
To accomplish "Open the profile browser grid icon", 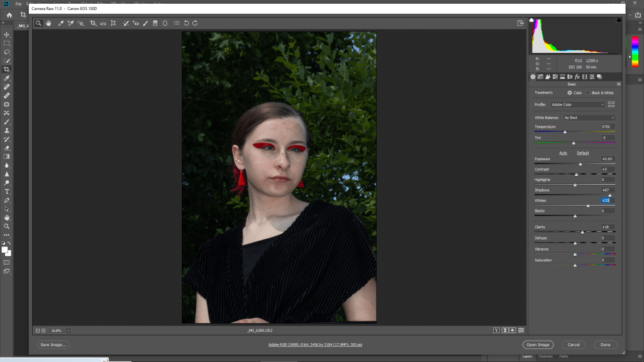I will tap(611, 104).
